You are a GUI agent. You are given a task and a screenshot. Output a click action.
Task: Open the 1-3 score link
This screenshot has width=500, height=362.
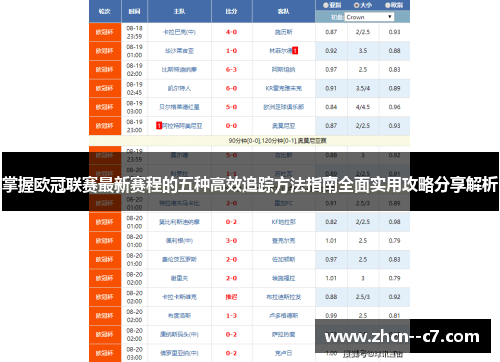coord(231,315)
